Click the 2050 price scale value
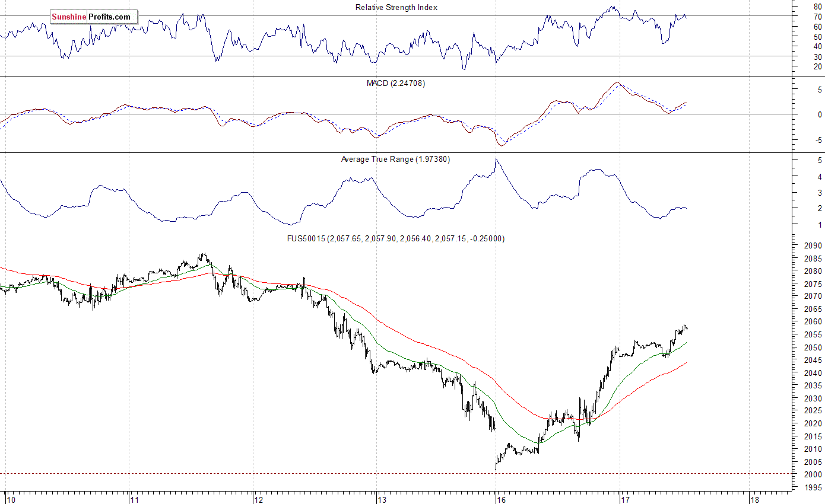 click(814, 347)
